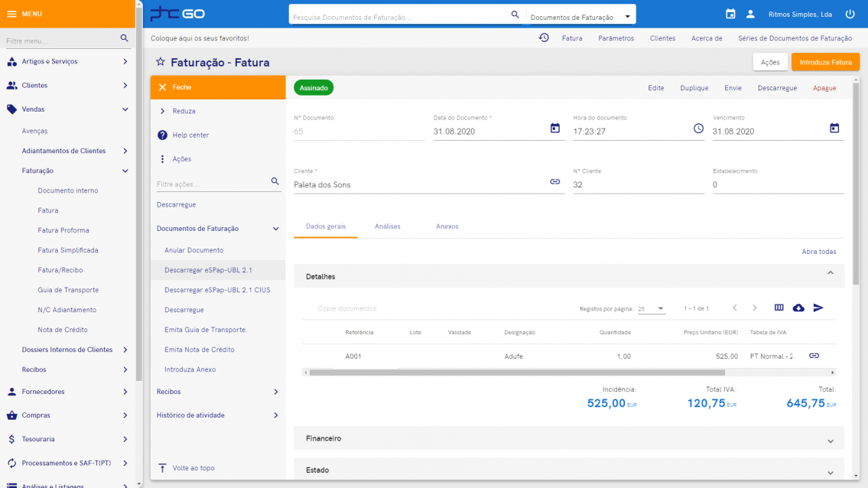Select the Dados gerais tab

pyautogui.click(x=326, y=226)
